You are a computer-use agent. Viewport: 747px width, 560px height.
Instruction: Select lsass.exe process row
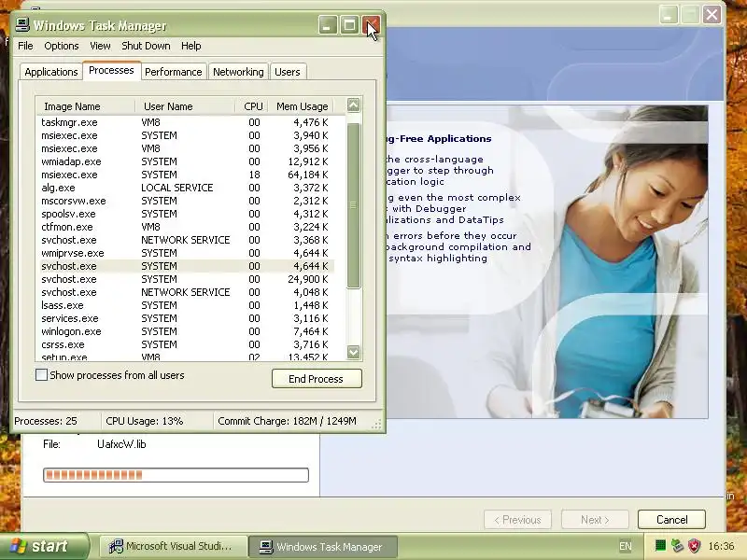click(x=185, y=305)
